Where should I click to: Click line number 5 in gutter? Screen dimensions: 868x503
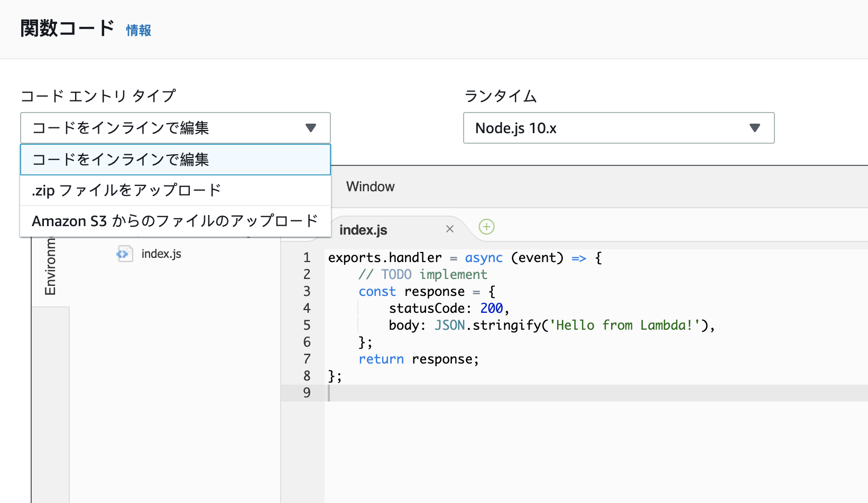pos(307,325)
